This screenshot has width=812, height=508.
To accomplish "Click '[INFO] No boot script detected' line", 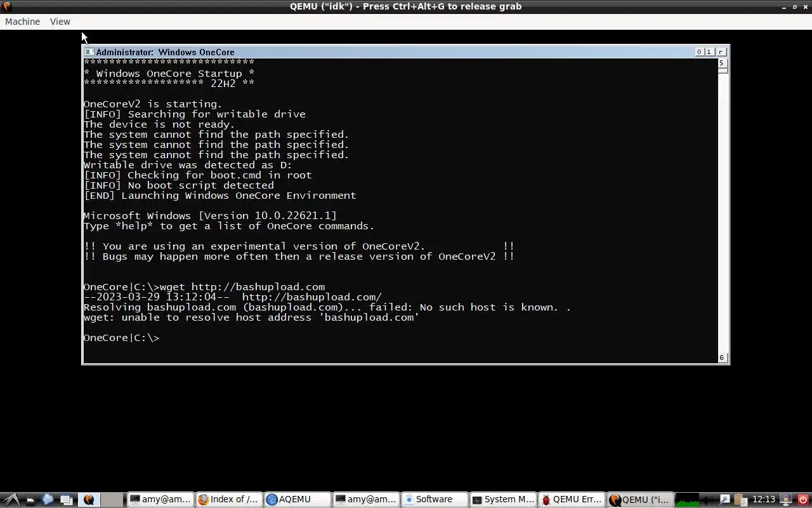I will [x=178, y=185].
